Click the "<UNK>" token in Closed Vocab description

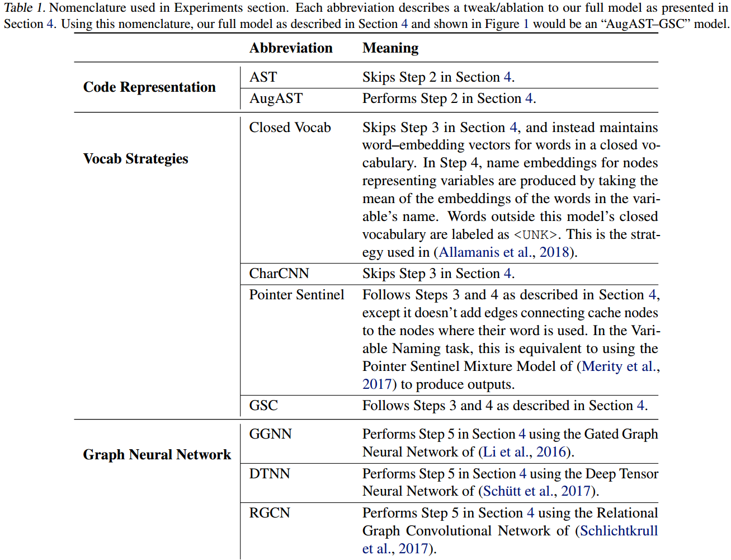pos(535,234)
